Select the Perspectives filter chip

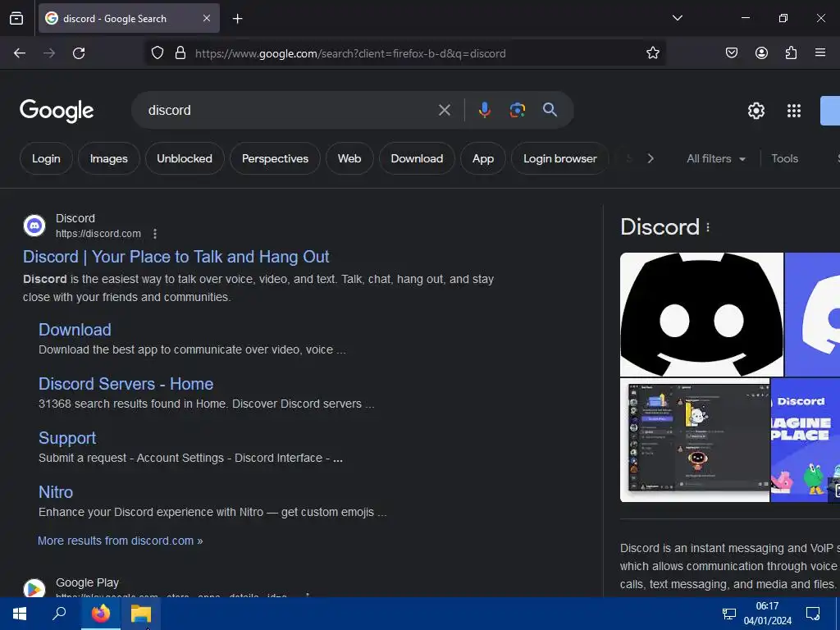pos(275,158)
